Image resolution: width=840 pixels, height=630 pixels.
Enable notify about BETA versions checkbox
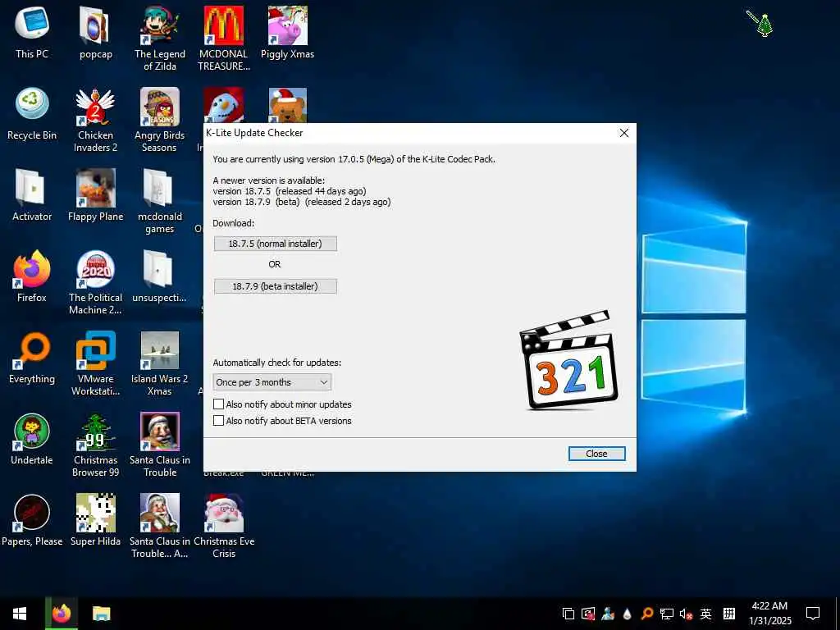(218, 421)
